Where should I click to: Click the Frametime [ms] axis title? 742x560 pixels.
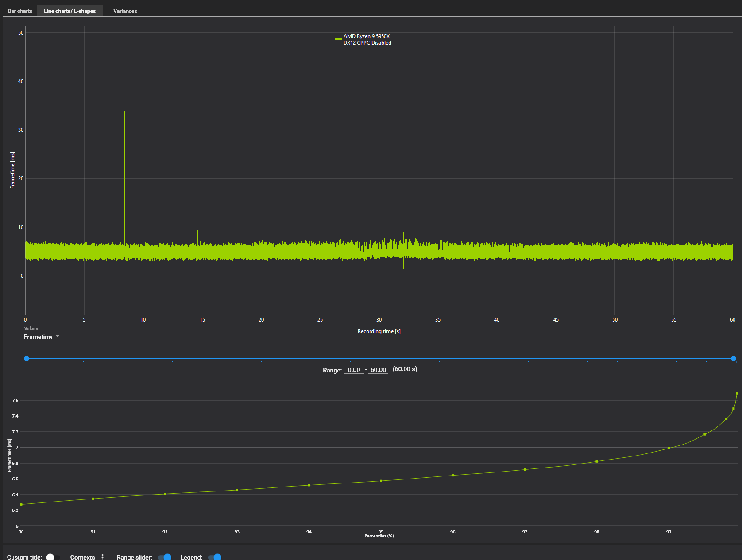[x=12, y=170]
